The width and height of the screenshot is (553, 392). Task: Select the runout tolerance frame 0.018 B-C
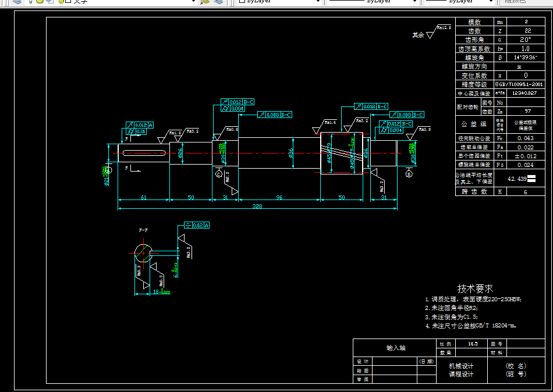point(371,106)
